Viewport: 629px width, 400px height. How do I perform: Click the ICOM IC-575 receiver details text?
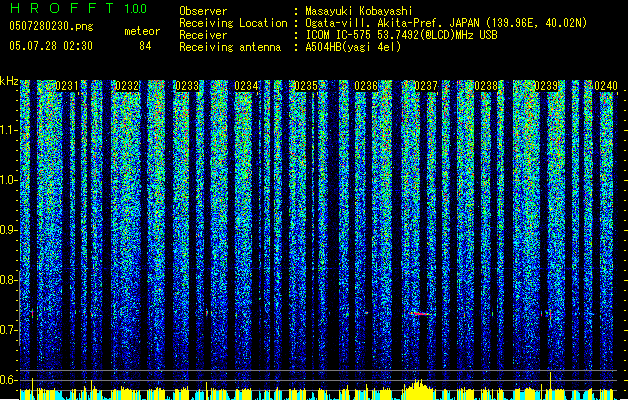tap(401, 35)
